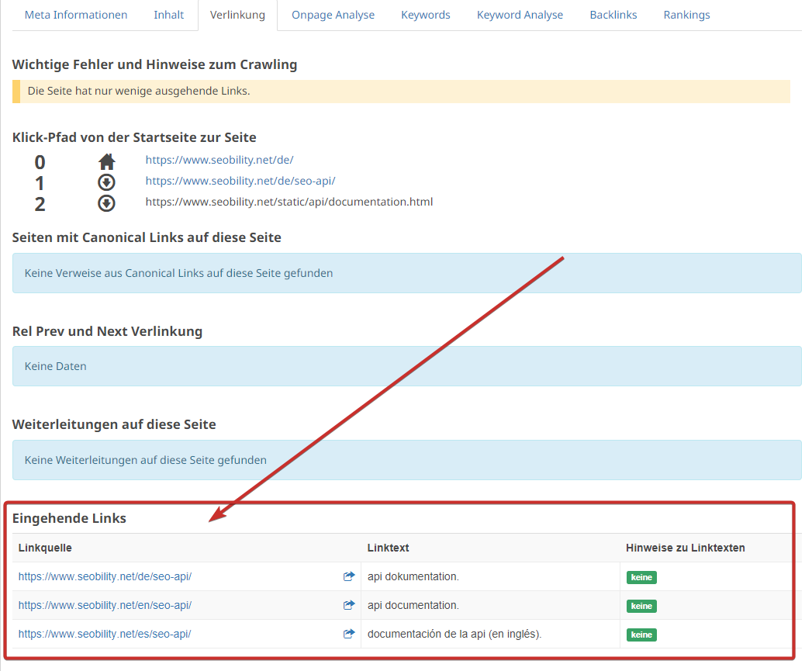Viewport: 812px width, 671px height.
Task: Switch to the Inhalt tab
Action: click(169, 15)
